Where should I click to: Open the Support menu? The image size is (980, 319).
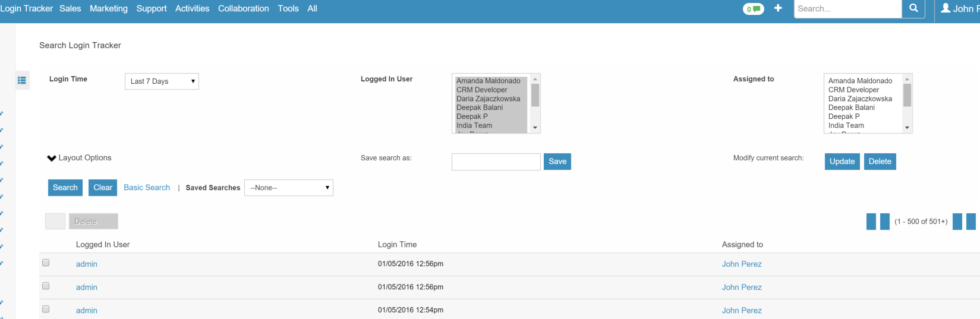pyautogui.click(x=152, y=9)
